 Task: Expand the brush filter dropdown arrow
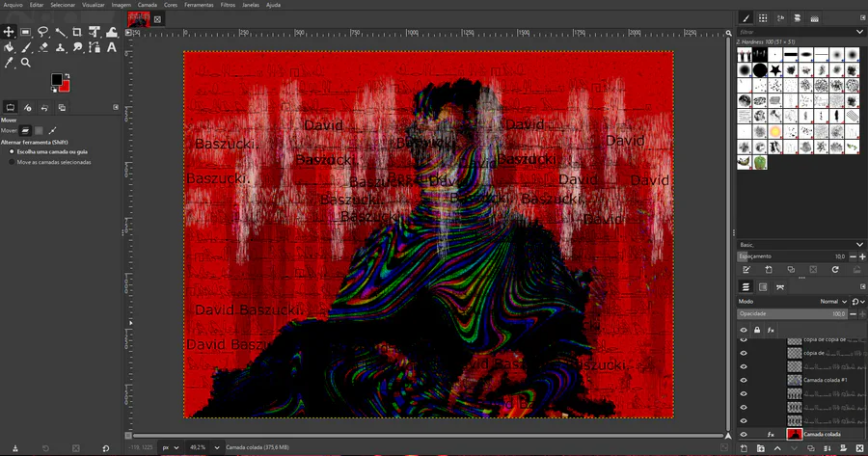coord(859,32)
